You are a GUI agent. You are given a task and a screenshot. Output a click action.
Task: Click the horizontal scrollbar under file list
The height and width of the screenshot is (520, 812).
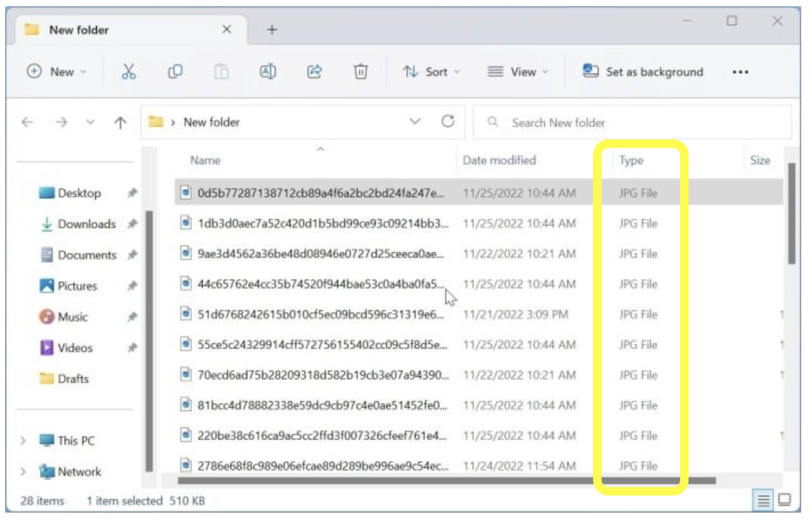coord(446,481)
